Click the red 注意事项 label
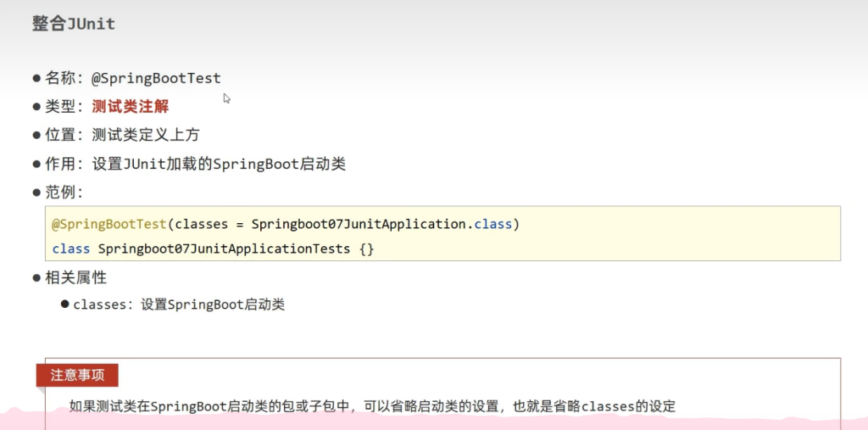 point(76,376)
